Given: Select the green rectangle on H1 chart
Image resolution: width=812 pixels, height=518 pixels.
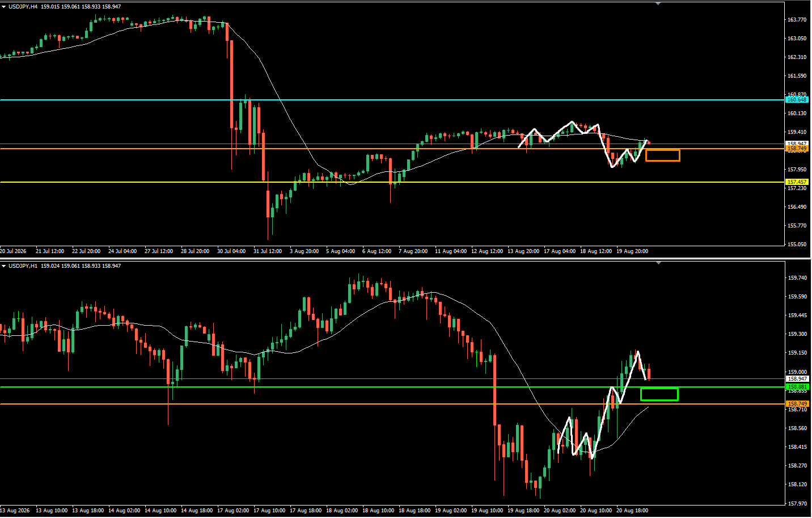Looking at the screenshot, I should click(659, 394).
